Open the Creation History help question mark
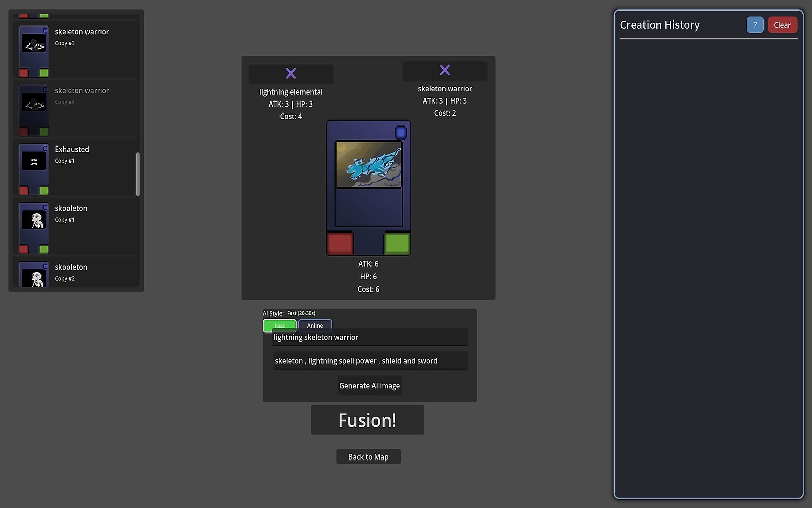 (x=754, y=25)
